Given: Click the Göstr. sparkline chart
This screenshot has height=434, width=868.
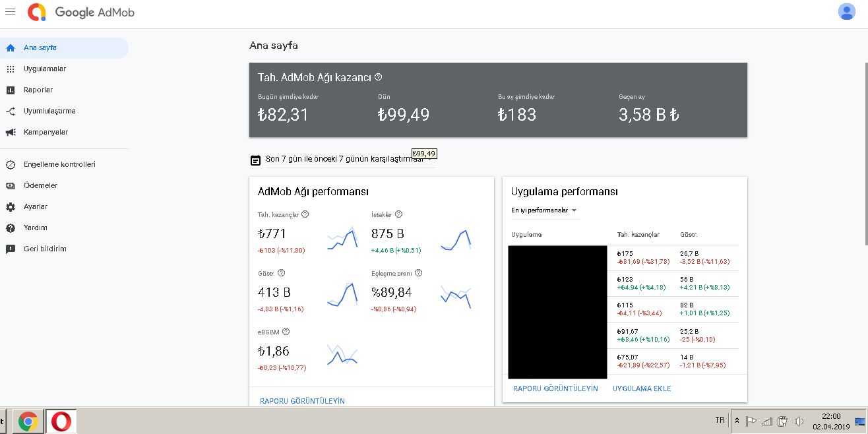Looking at the screenshot, I should [342, 296].
